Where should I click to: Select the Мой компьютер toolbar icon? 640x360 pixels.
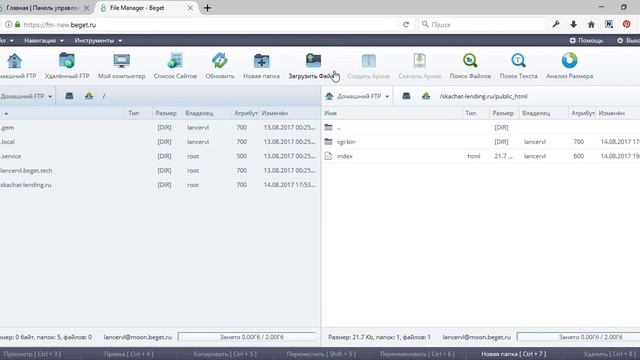(x=122, y=61)
